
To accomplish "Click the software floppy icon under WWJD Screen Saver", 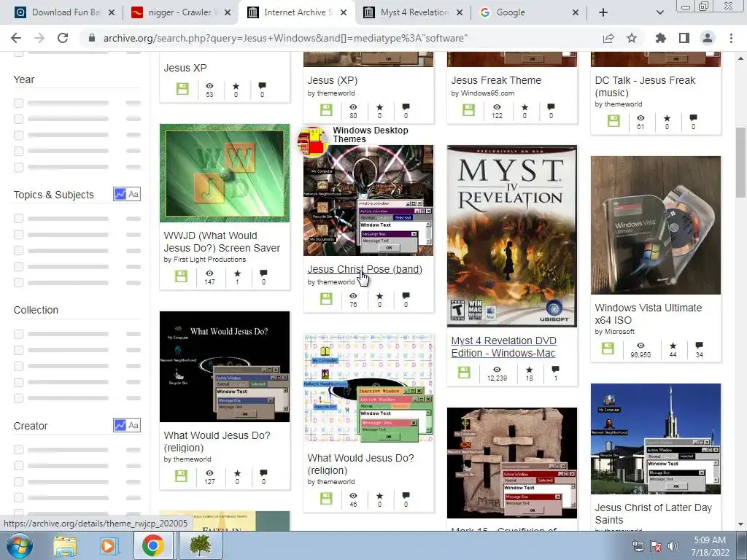I will pyautogui.click(x=181, y=276).
